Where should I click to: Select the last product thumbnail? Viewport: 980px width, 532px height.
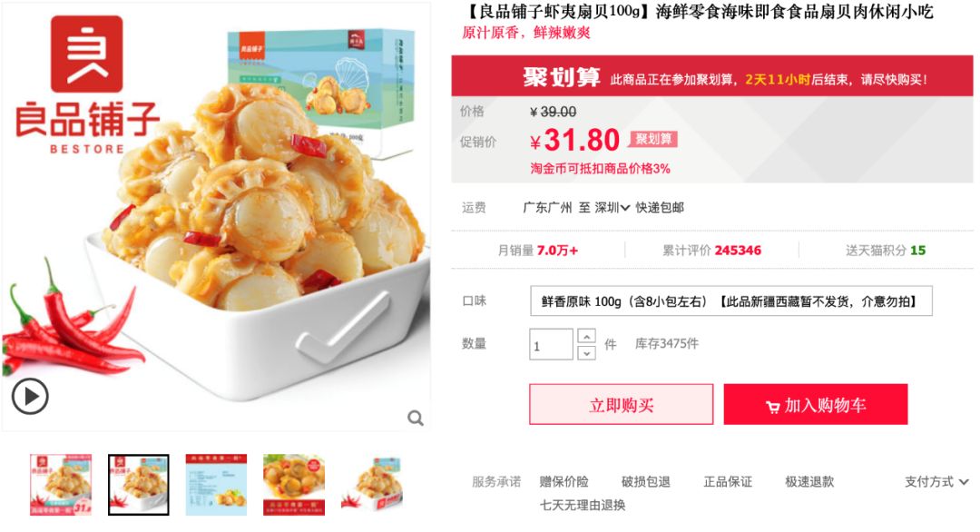tap(372, 485)
